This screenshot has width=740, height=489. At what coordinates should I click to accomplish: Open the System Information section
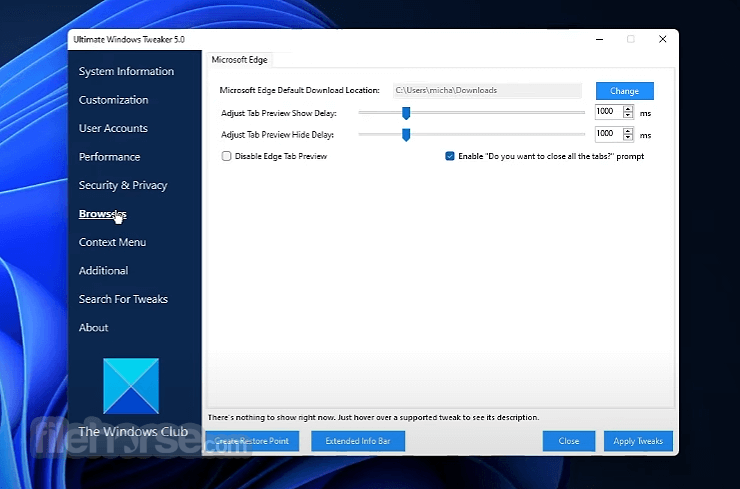[x=126, y=71]
